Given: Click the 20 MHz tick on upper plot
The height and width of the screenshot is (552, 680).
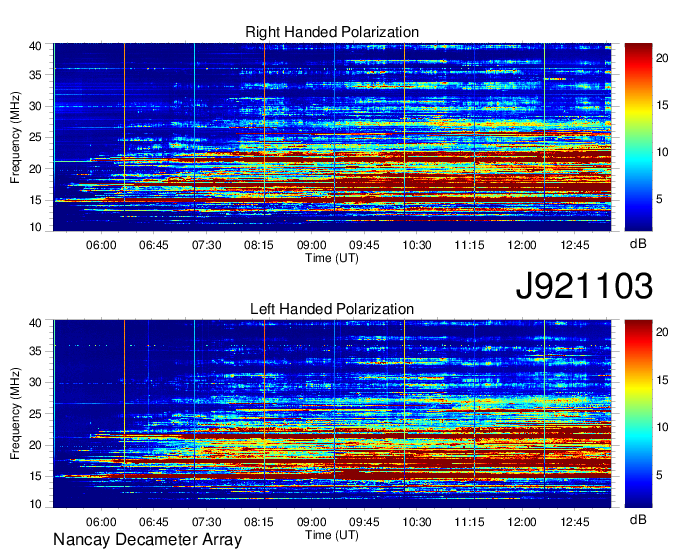Looking at the screenshot, I should pyautogui.click(x=35, y=169).
